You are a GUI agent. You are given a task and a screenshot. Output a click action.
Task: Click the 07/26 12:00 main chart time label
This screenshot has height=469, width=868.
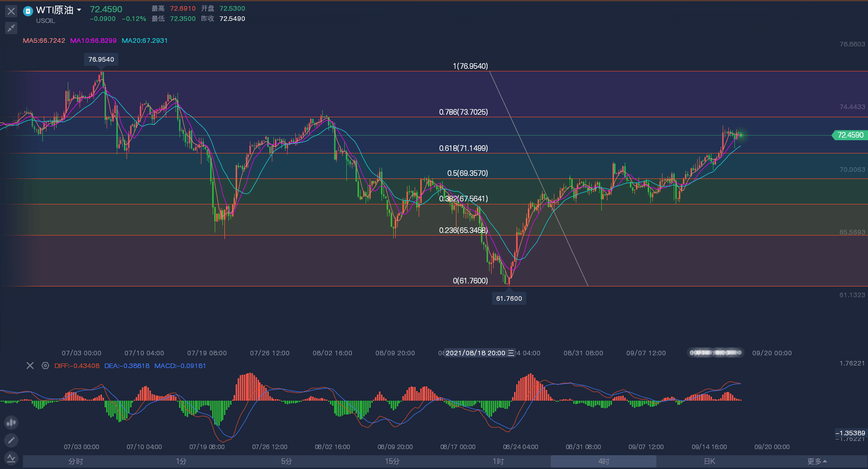(x=270, y=353)
